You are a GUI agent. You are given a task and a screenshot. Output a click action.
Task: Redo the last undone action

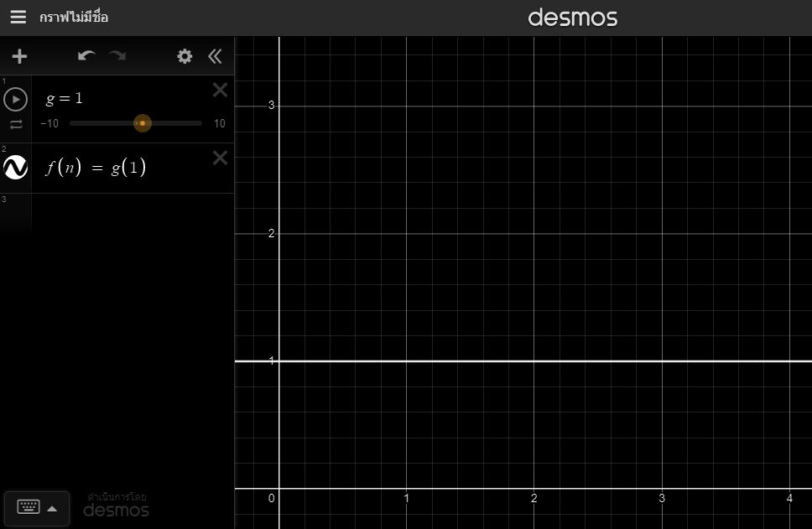coord(117,56)
